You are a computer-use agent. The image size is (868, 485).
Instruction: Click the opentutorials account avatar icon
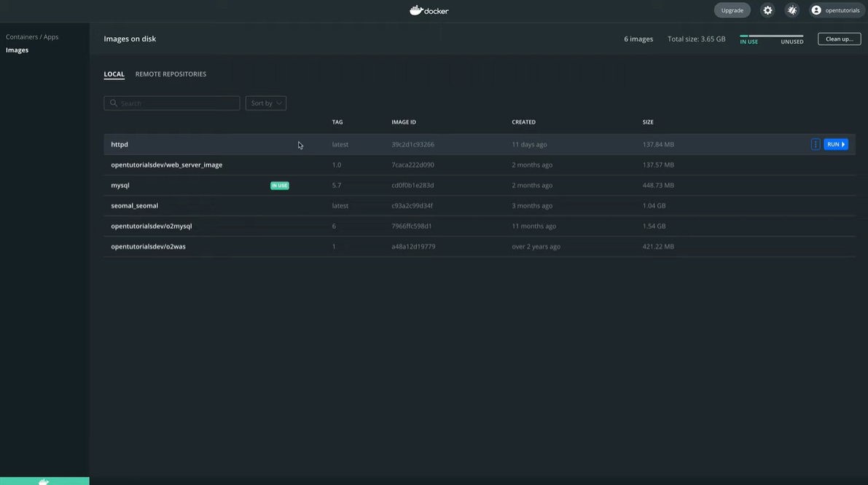(x=816, y=10)
